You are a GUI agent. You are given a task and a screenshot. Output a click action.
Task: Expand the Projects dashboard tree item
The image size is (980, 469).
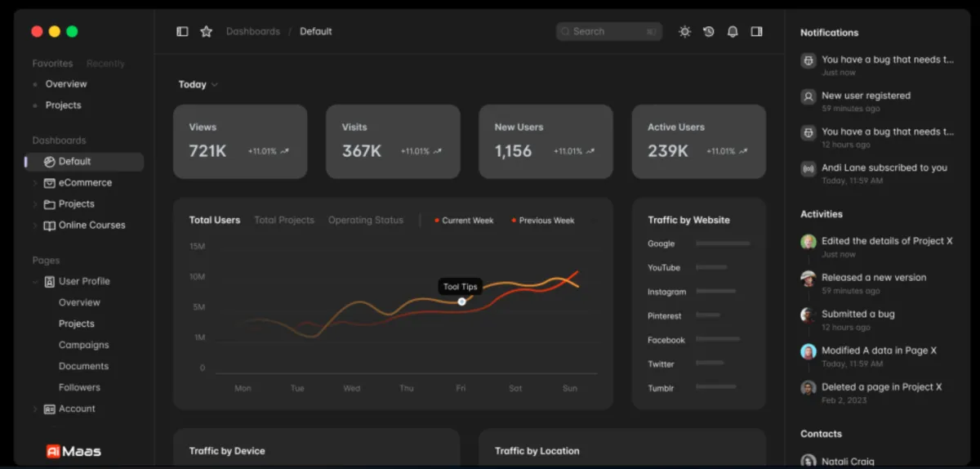click(x=35, y=204)
